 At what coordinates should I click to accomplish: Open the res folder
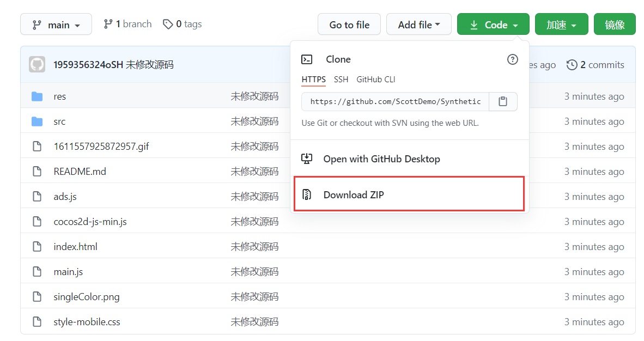[59, 96]
